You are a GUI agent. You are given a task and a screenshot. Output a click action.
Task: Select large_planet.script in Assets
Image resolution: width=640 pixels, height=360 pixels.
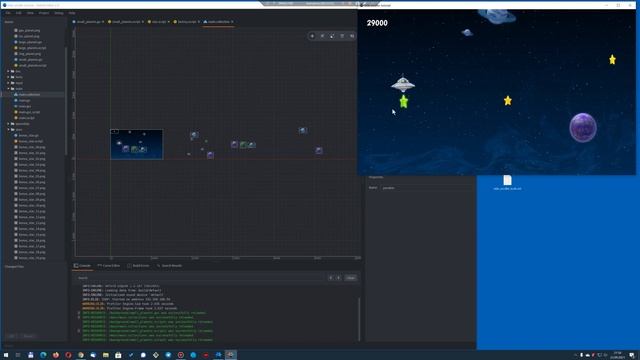(x=33, y=48)
